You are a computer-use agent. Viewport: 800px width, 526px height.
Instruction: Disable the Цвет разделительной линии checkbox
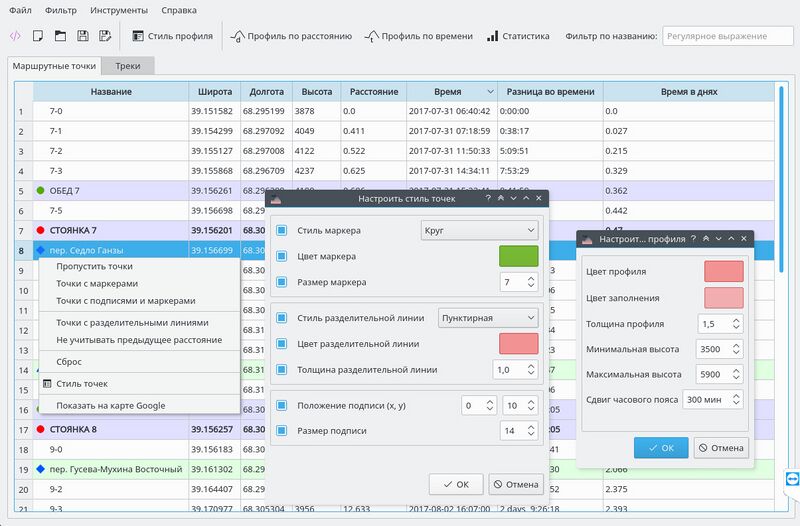tap(282, 344)
